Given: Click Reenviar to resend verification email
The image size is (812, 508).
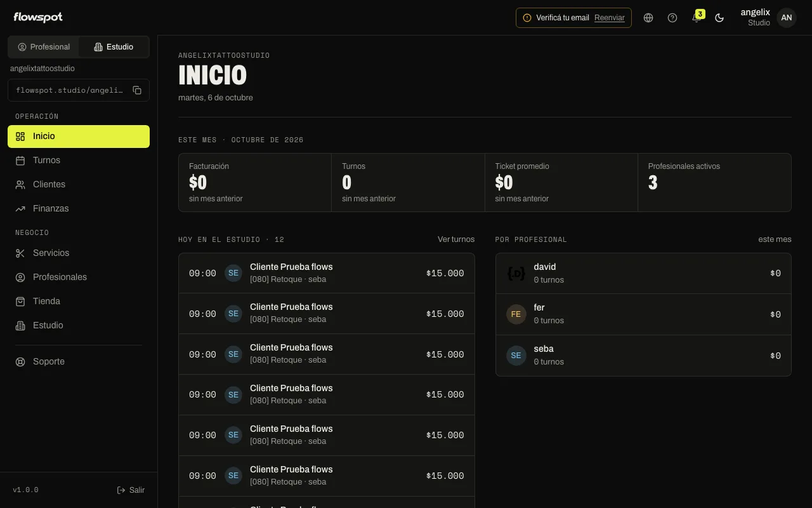Looking at the screenshot, I should 610,18.
